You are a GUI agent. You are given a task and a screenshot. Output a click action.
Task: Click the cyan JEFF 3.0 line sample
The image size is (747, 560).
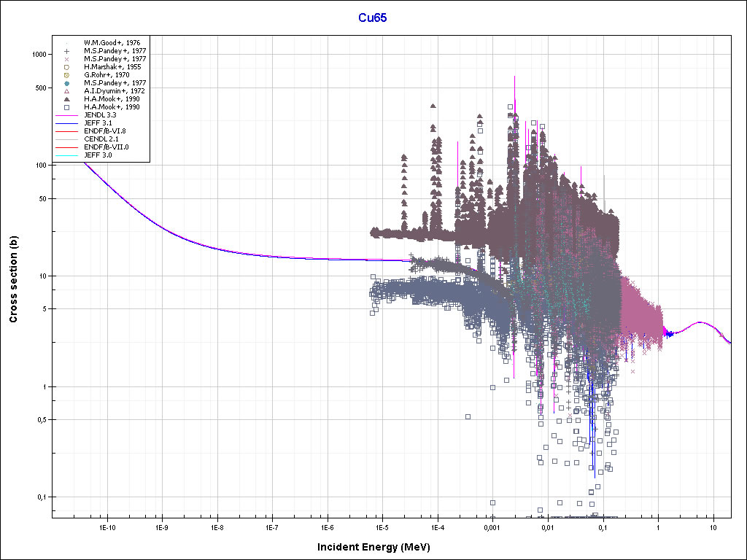pos(66,155)
